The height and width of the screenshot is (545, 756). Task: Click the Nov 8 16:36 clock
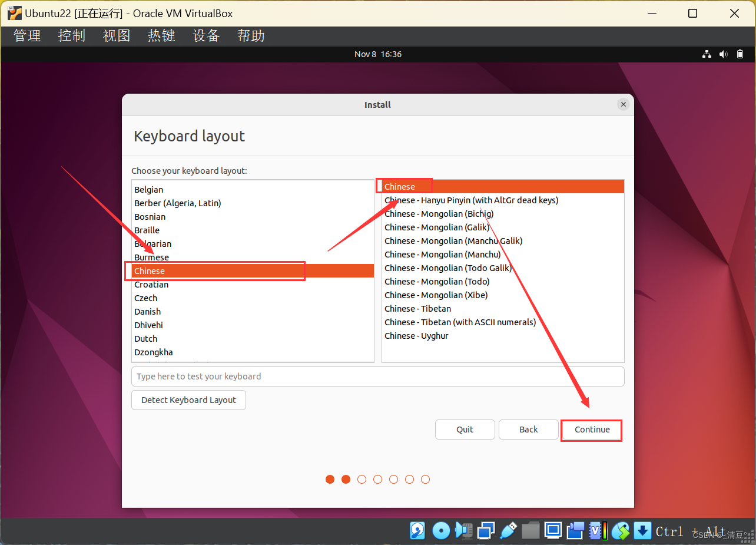(x=378, y=54)
